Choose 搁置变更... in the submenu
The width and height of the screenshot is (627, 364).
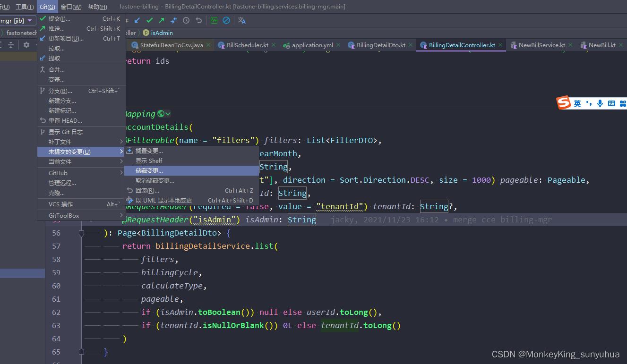coord(191,151)
